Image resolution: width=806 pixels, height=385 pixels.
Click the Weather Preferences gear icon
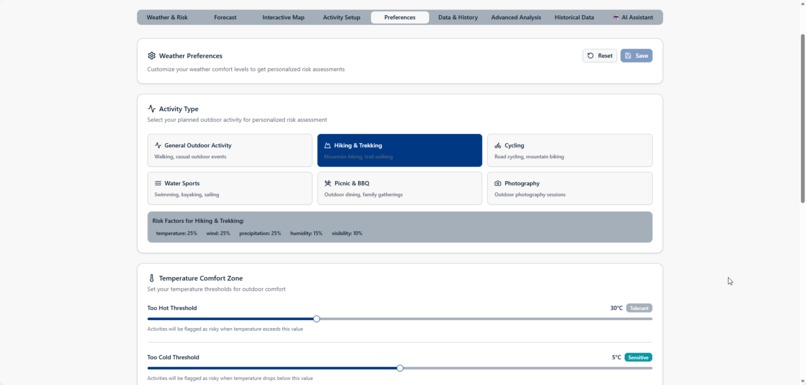(151, 56)
